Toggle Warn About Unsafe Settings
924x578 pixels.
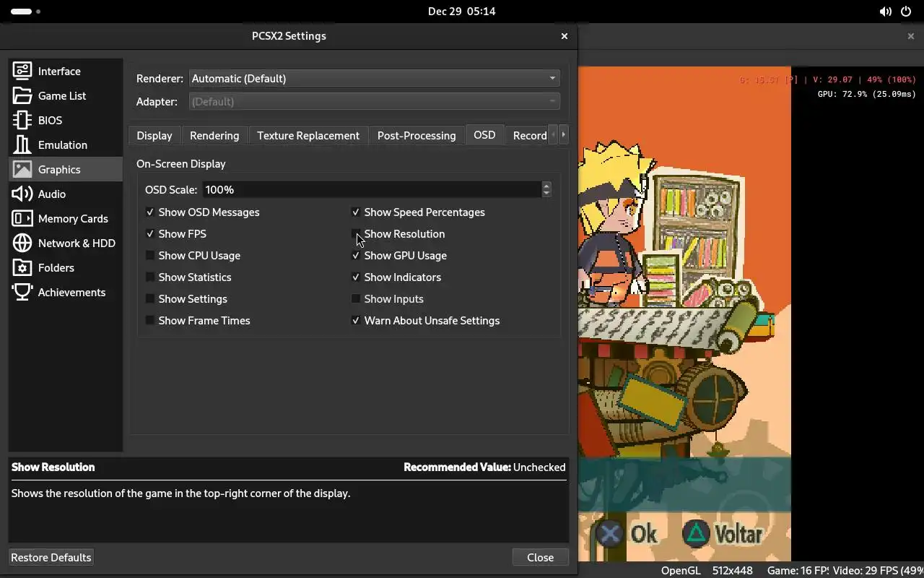(356, 321)
